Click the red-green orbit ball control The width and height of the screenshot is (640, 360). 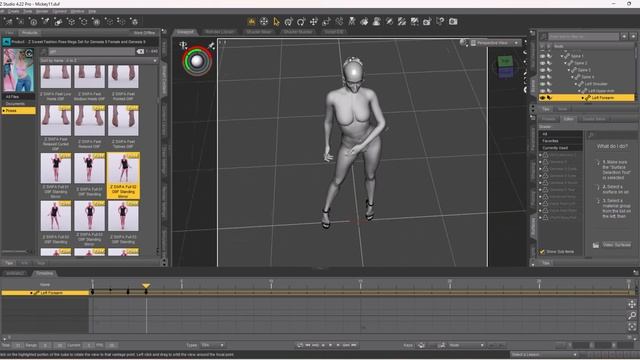[x=197, y=61]
